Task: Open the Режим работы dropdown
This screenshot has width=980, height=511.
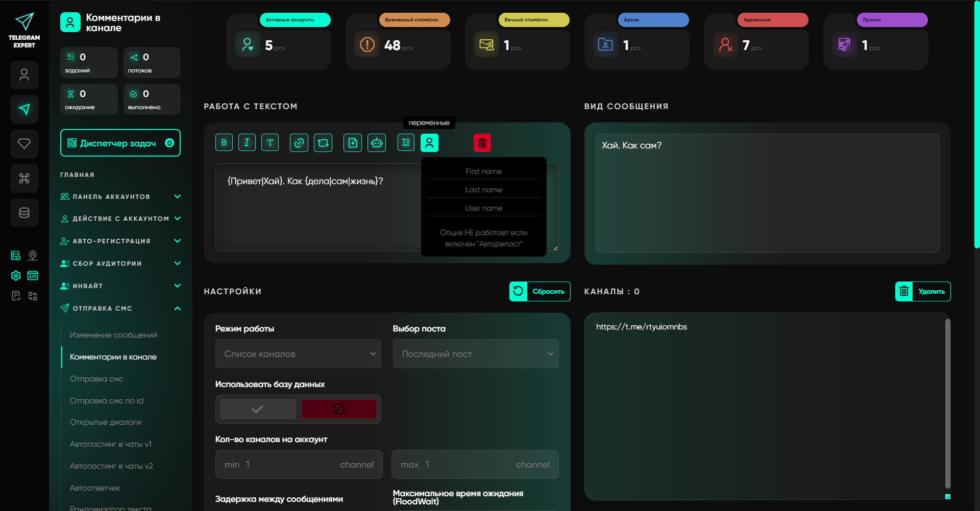Action: click(x=298, y=354)
